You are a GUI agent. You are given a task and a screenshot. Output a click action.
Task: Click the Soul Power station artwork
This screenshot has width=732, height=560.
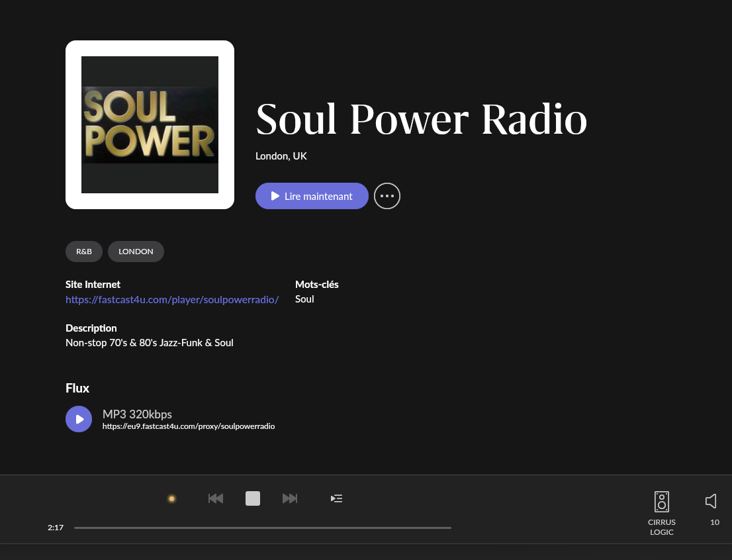[150, 124]
